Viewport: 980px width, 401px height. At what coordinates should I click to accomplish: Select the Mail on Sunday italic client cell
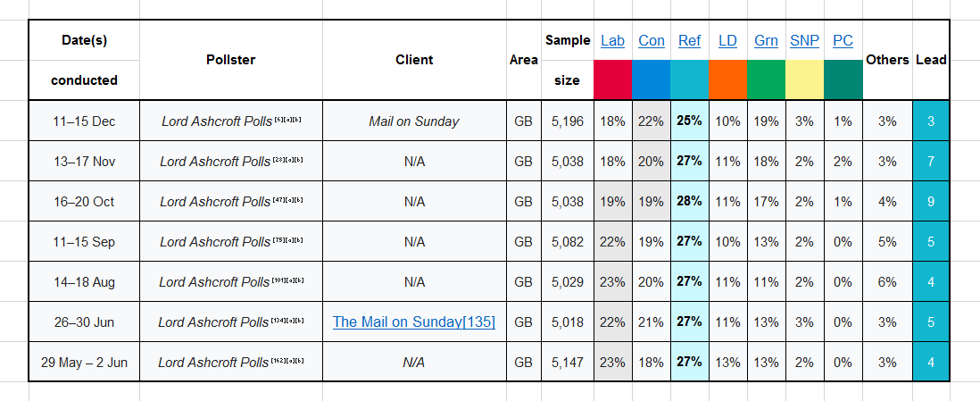(x=414, y=121)
